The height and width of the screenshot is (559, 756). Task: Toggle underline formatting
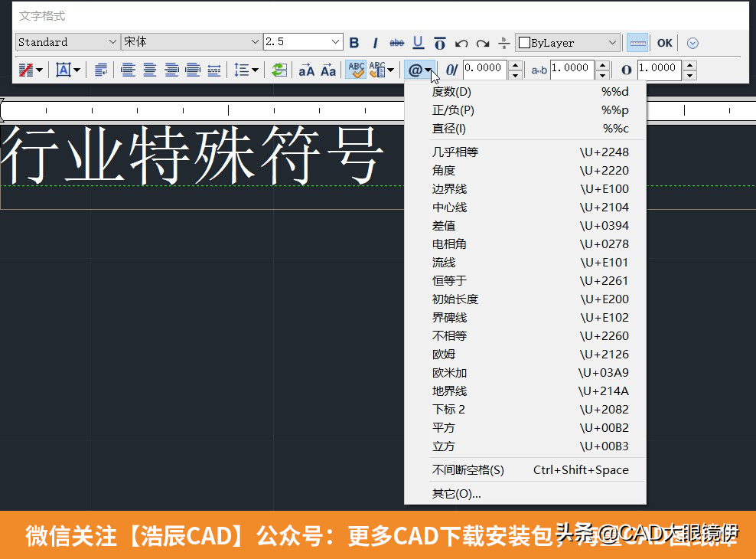click(x=418, y=43)
